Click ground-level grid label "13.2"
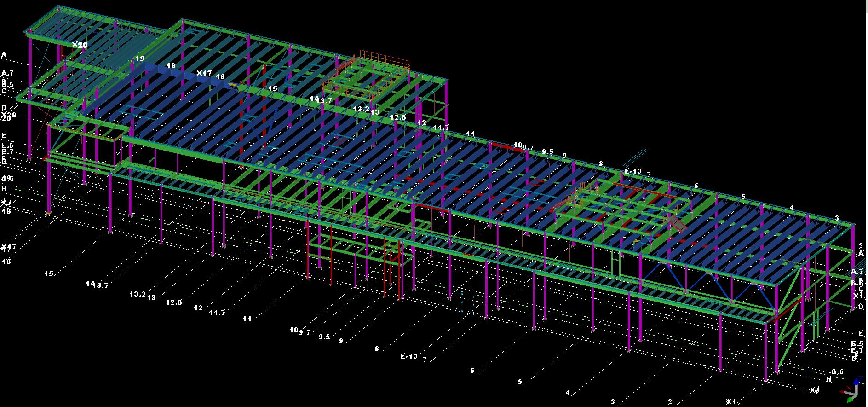868x407 pixels. point(138,294)
